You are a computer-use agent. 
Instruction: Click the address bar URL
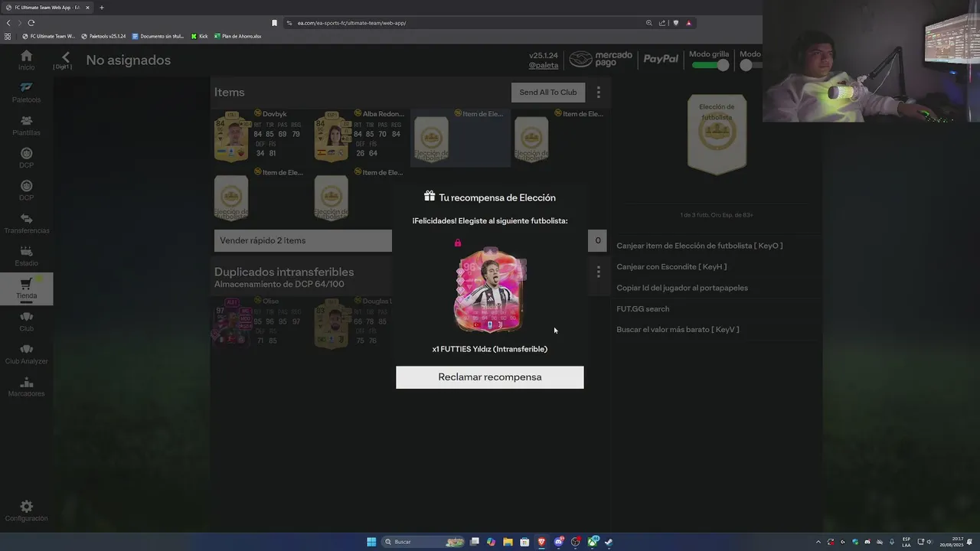pyautogui.click(x=351, y=23)
